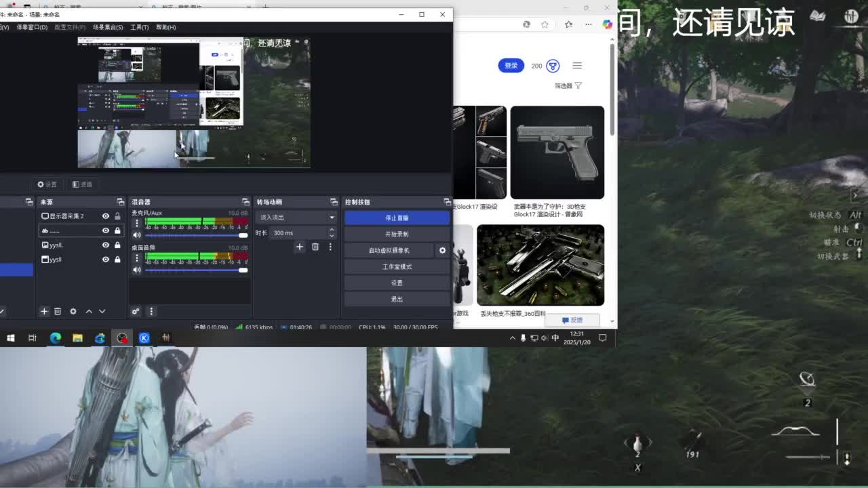
Task: Open OBS Studio taskbar icon
Action: [122, 338]
